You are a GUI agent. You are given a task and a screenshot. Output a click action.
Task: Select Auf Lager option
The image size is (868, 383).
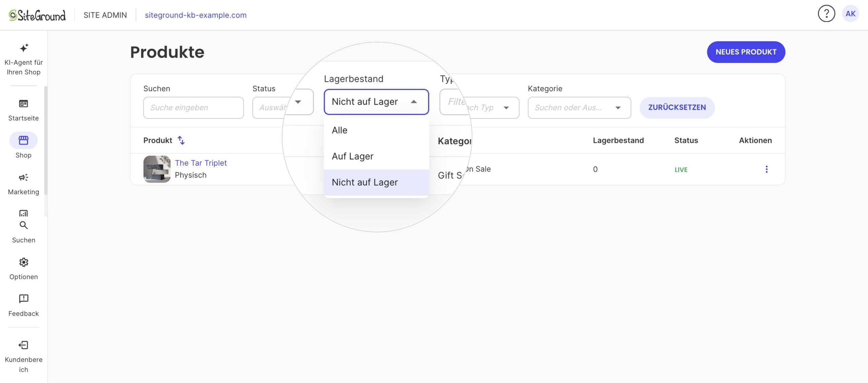[x=376, y=156]
